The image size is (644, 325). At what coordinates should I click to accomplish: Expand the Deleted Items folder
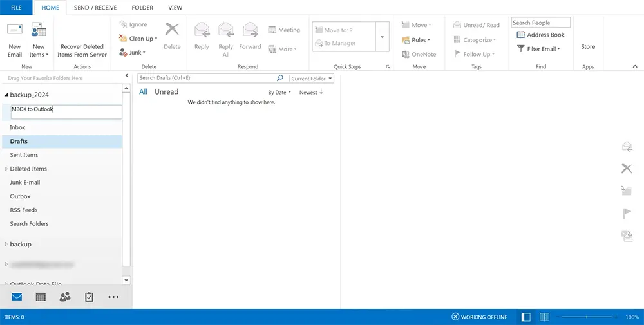(x=6, y=169)
